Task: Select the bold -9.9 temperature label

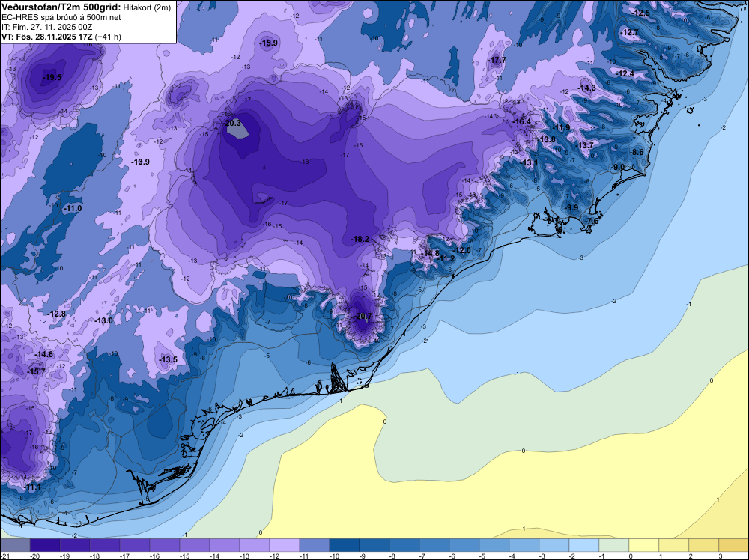Action: click(x=571, y=207)
